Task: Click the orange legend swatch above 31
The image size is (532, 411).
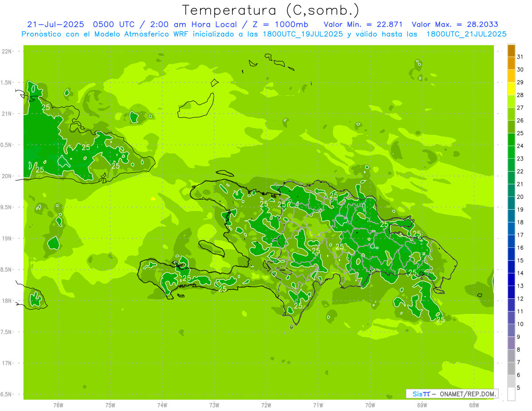Action: (x=511, y=51)
